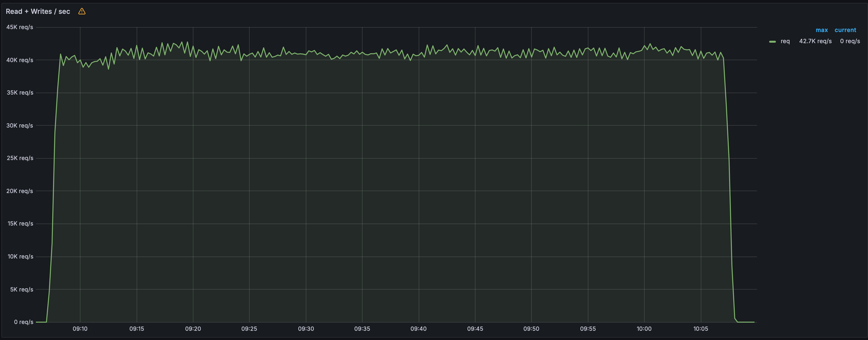Sort legend by the 'current' column header

coord(845,30)
